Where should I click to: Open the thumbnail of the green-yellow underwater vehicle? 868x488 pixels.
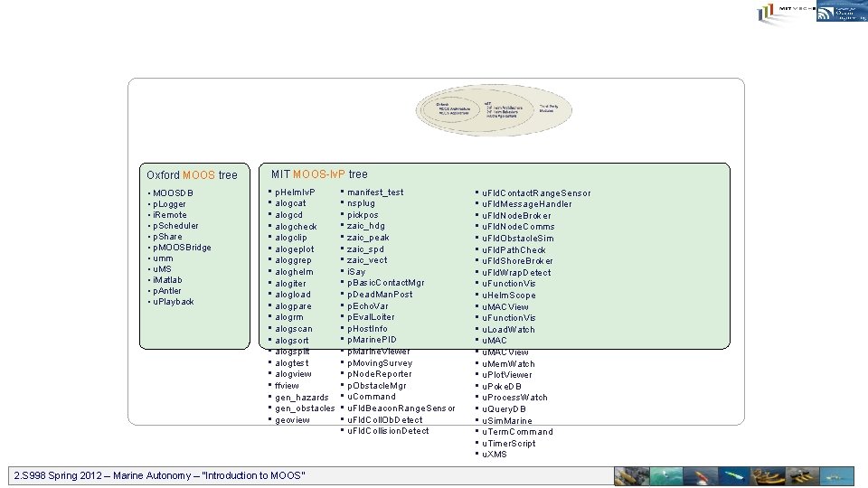[733, 476]
